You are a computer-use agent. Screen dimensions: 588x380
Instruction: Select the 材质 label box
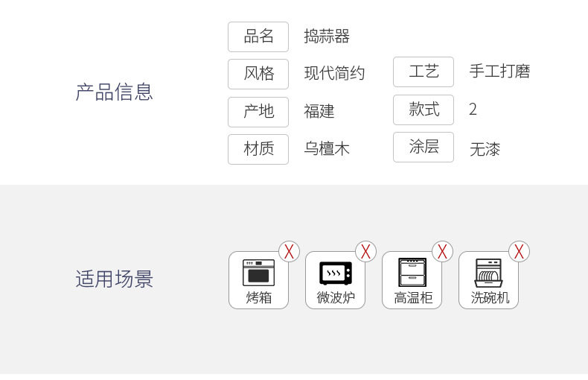click(258, 149)
